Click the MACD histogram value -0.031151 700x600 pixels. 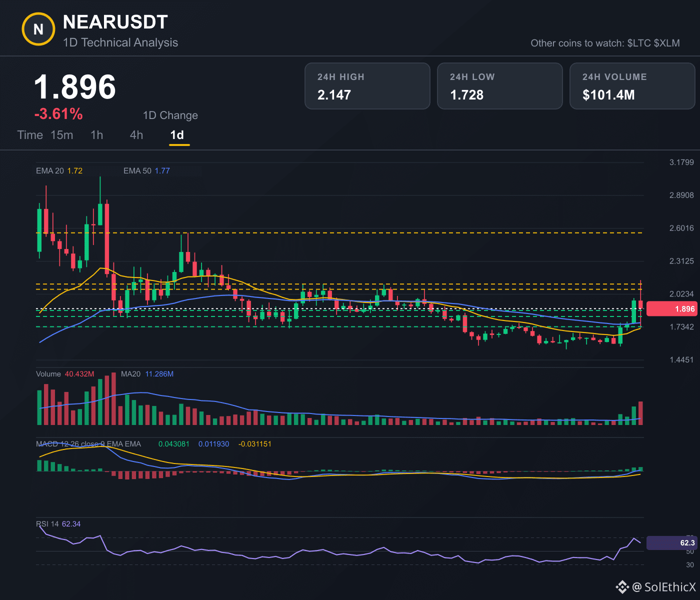point(255,444)
